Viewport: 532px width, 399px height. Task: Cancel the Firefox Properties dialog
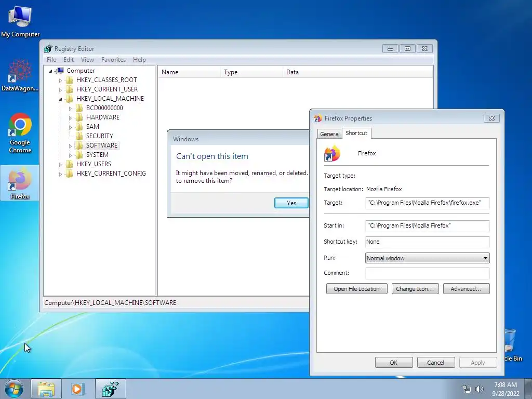[436, 362]
